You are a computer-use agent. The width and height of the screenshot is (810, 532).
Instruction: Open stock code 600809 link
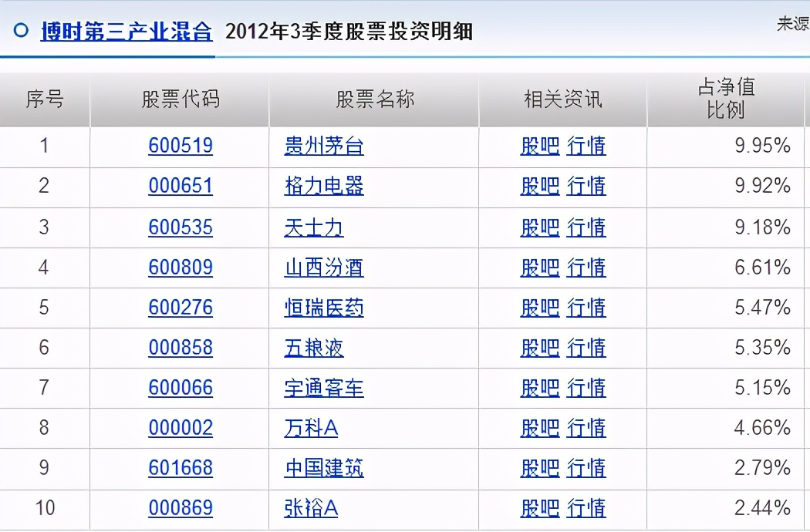[x=181, y=268]
